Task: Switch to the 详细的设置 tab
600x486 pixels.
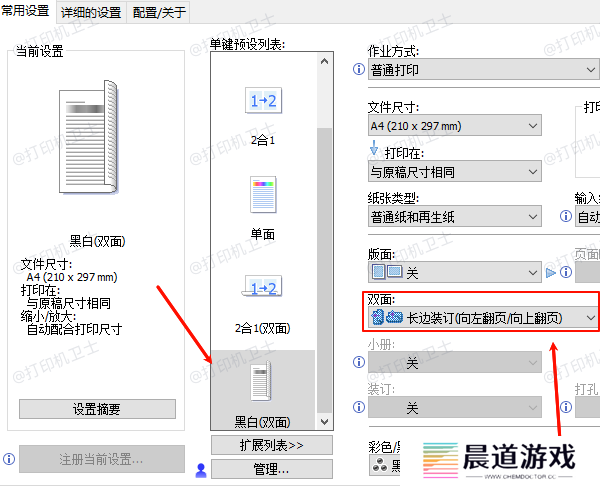Action: coord(91,13)
